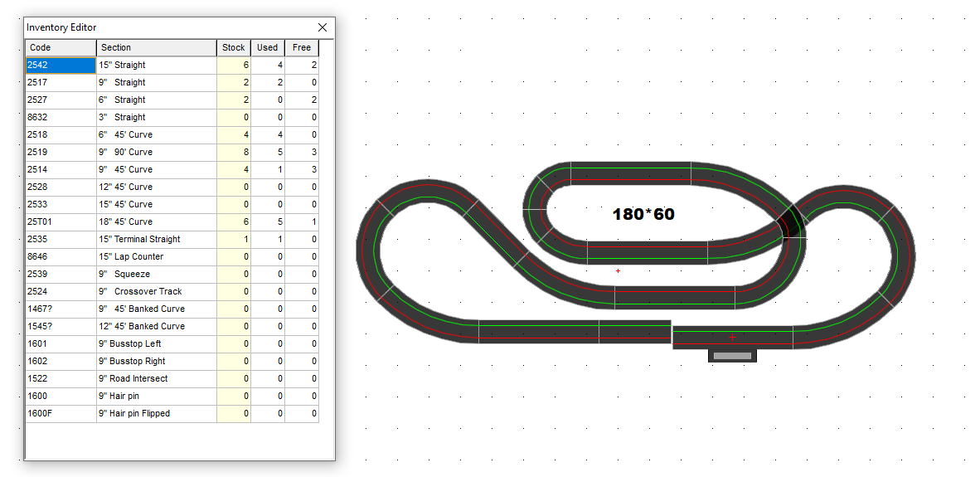This screenshot has height=477, width=980.
Task: Select code 1522 cell
Action: click(61, 379)
